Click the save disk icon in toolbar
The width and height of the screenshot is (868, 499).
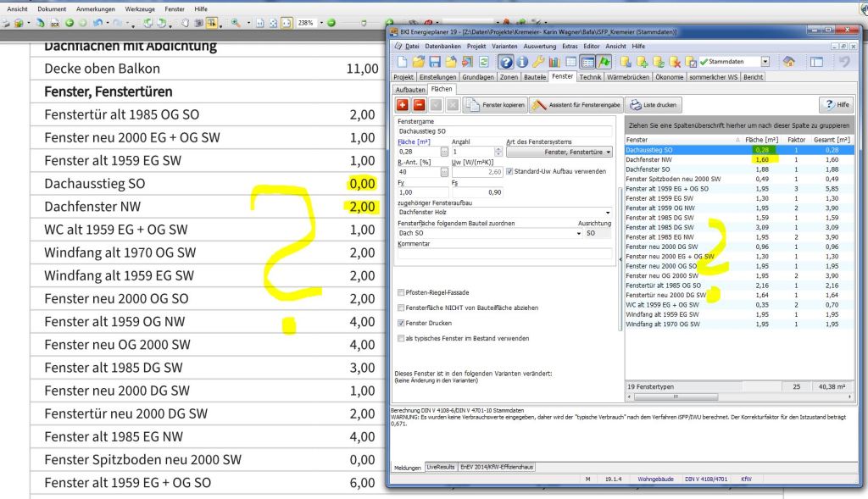[435, 62]
